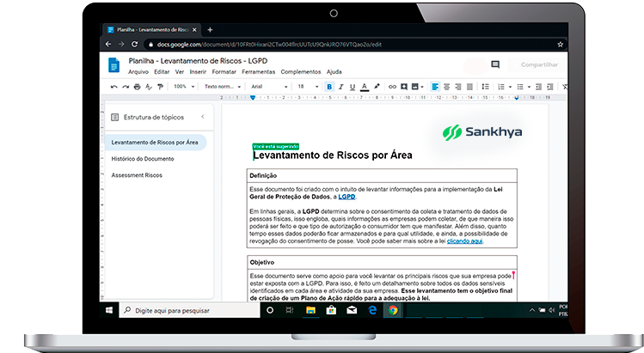Show hidden system tray icons

[x=532, y=310]
